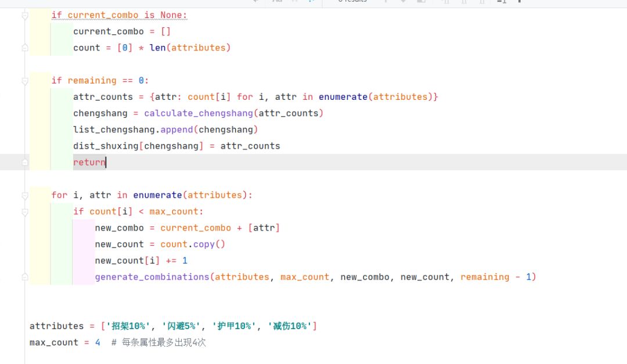This screenshot has height=364, width=627.
Task: Click the fold end marker beside the 'generate_combinations' call line
Action: [25, 277]
